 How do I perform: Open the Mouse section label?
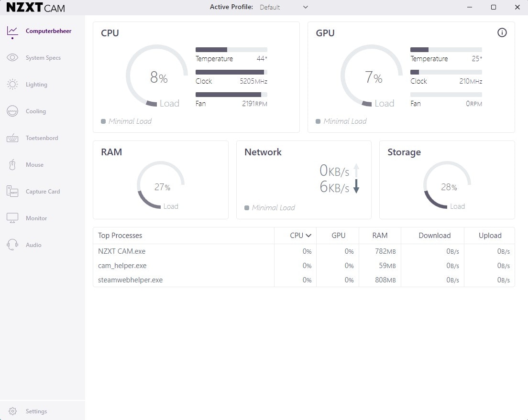[35, 164]
